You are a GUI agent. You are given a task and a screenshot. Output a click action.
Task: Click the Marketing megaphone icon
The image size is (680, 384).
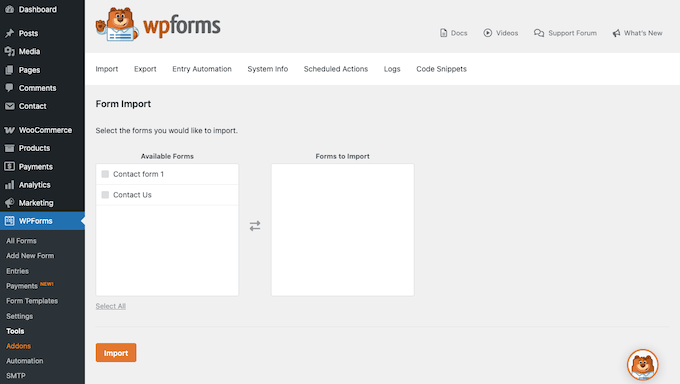coord(10,203)
